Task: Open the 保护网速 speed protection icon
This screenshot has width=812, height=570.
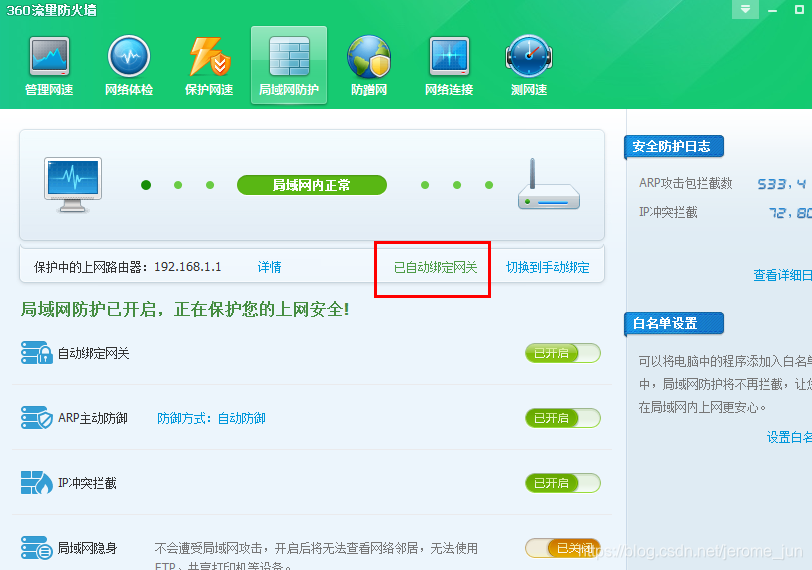Action: coord(209,66)
